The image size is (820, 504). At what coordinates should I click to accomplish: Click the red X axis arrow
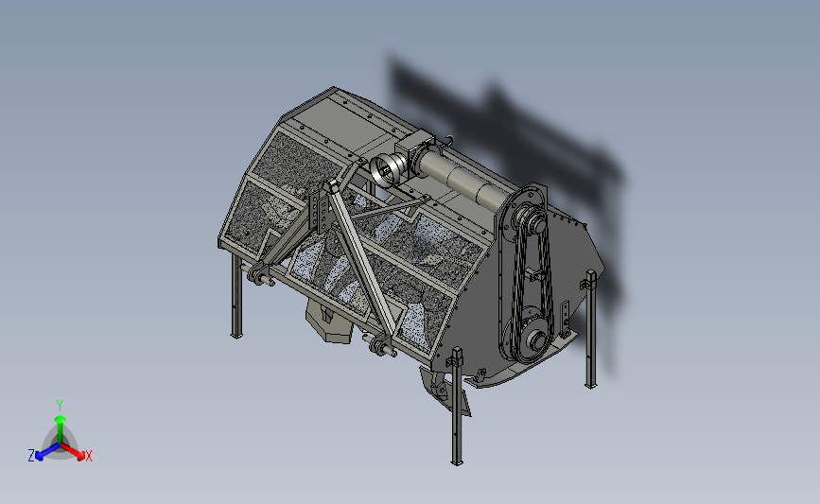73,451
